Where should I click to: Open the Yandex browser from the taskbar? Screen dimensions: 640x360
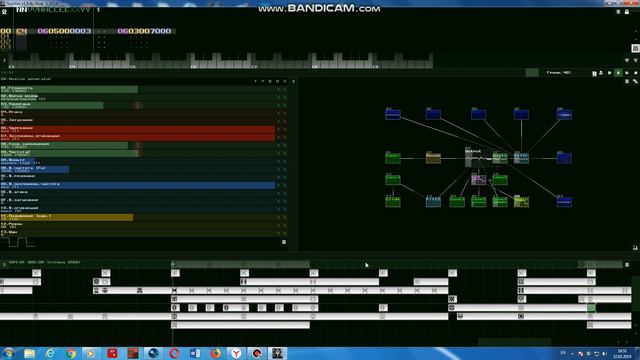236,353
